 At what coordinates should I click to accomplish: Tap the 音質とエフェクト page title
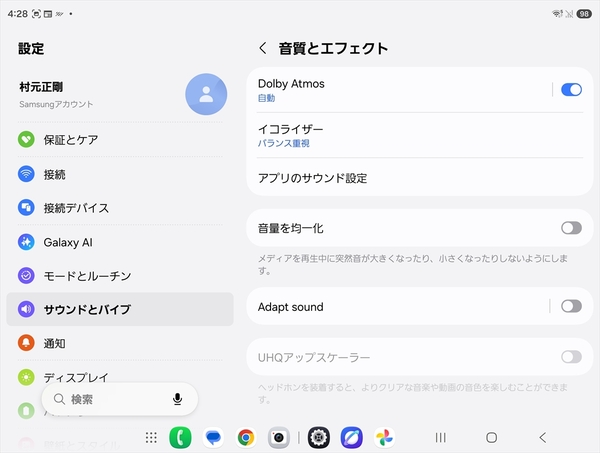(333, 48)
